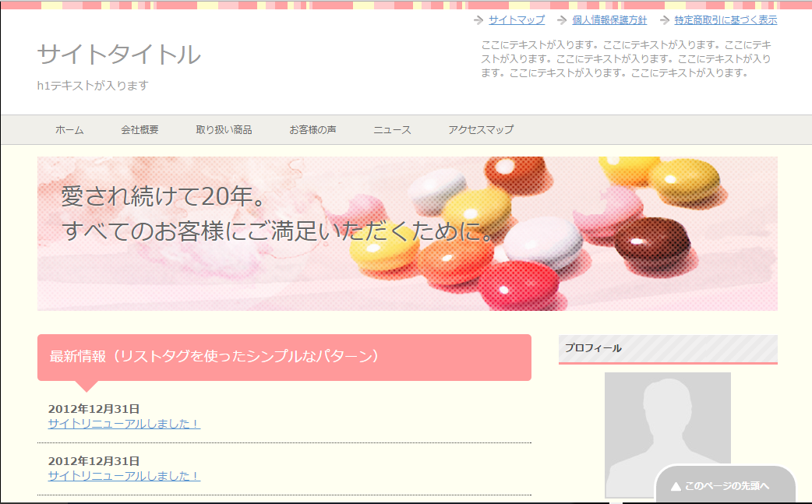Open the 個人情報保護方針 link
The width and height of the screenshot is (812, 504).
609,20
